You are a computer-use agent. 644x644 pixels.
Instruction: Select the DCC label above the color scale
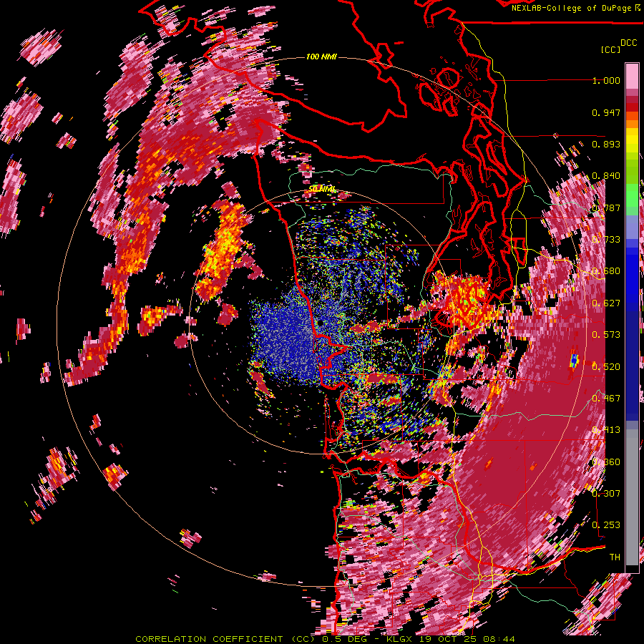coord(629,43)
